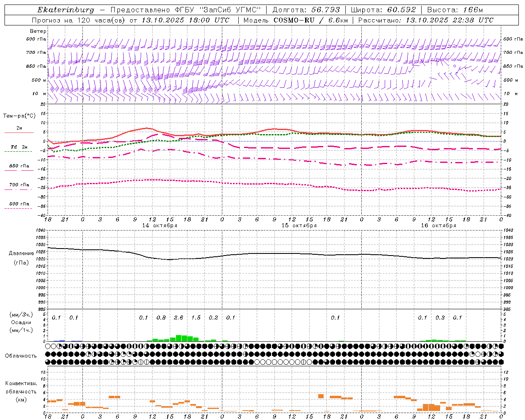The image size is (525, 420).
Task: Click the tallest green precipitation bar on 14 октября
Action: click(x=179, y=338)
